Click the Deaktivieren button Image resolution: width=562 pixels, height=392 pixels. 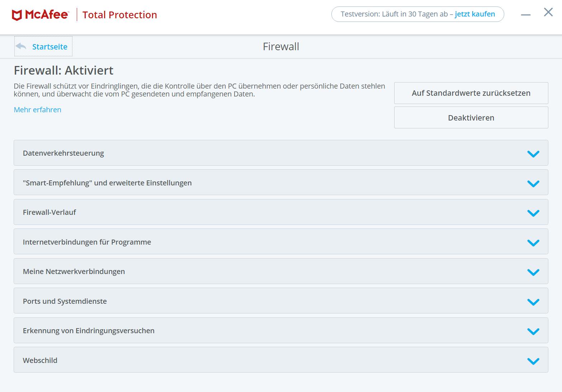[471, 118]
